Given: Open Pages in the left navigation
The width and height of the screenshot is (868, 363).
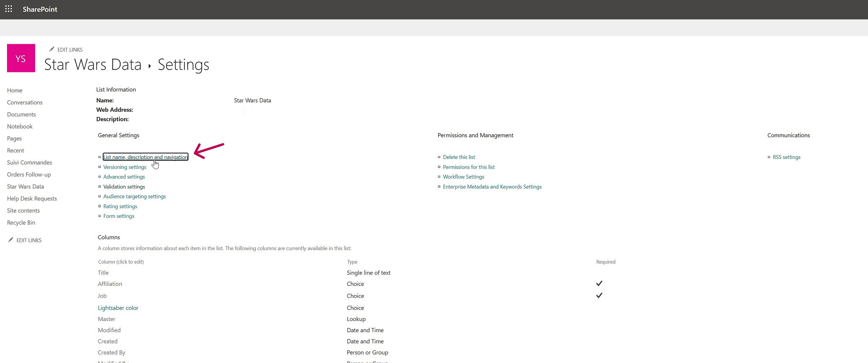Looking at the screenshot, I should [14, 138].
